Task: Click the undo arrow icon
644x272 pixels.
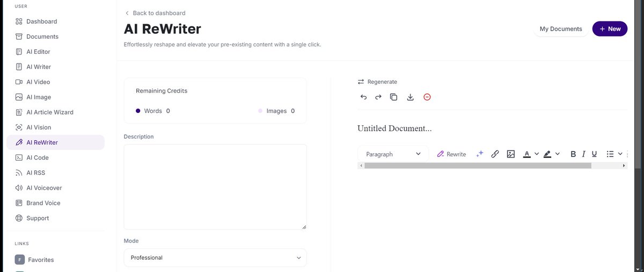Action: click(x=363, y=97)
